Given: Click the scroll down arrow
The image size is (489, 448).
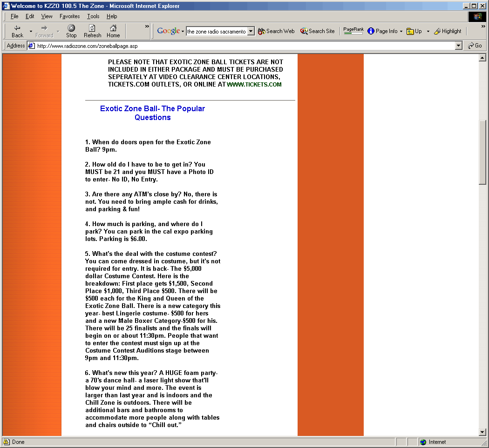Looking at the screenshot, I should tap(482, 432).
